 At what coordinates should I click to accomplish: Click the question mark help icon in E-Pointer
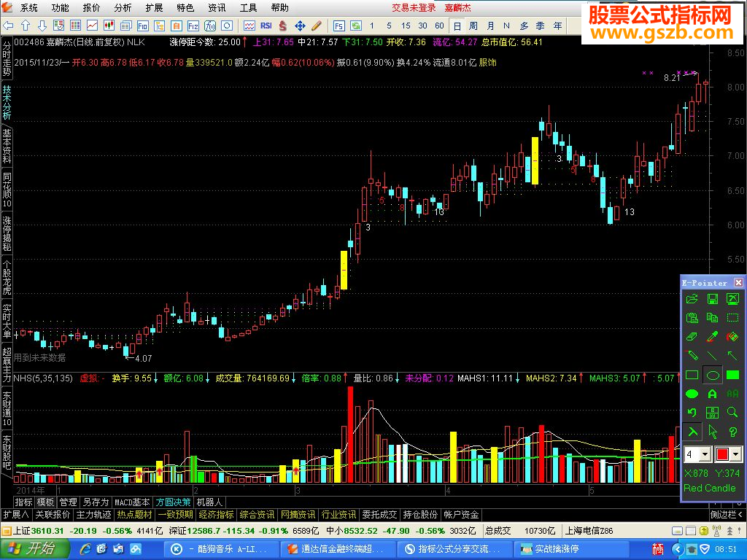(732, 432)
